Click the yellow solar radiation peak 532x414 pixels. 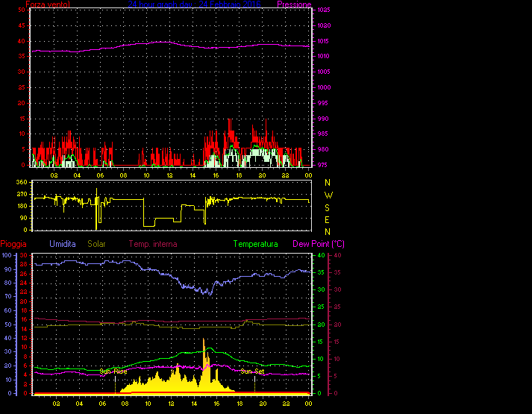tap(203, 341)
